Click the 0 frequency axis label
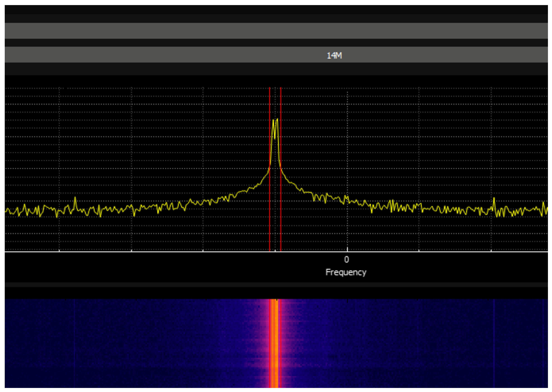The image size is (552, 392). pos(347,260)
